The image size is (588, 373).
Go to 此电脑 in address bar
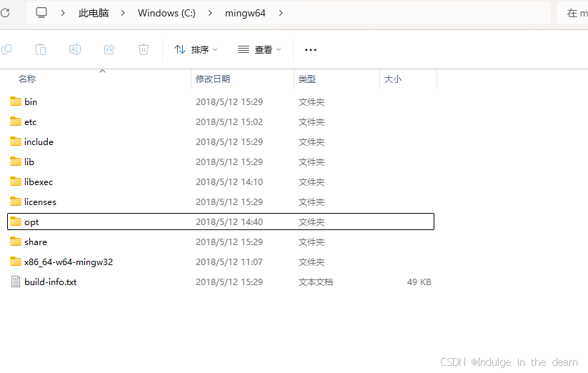tap(94, 13)
